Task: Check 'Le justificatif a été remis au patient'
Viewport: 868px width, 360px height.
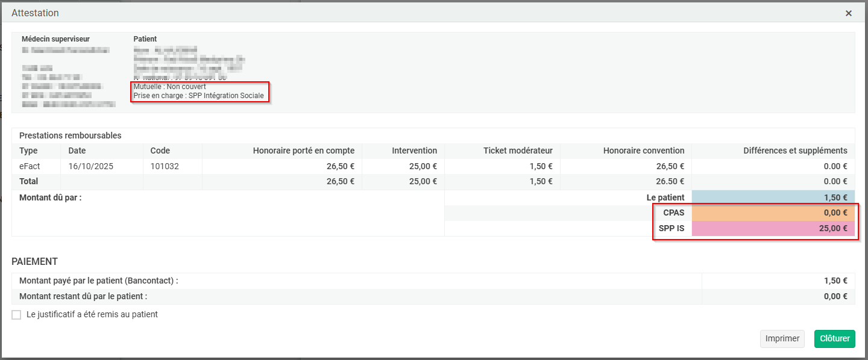Action: coord(16,315)
